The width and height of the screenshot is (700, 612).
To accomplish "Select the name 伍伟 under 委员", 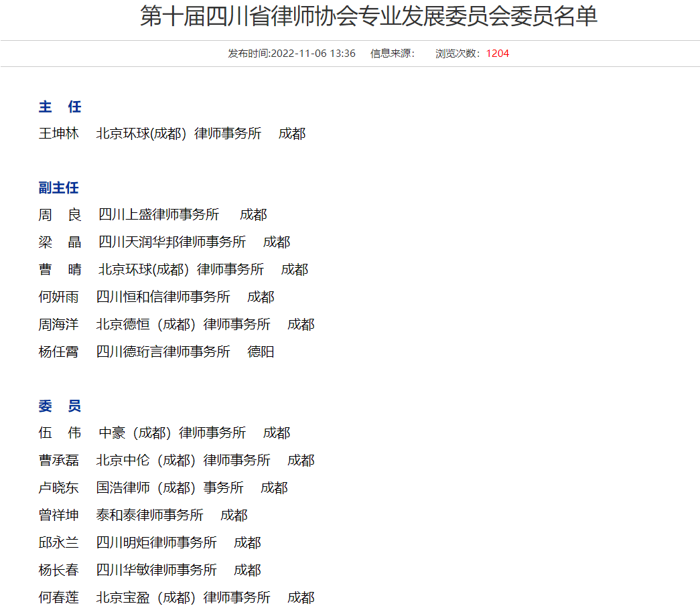I will [x=60, y=433].
